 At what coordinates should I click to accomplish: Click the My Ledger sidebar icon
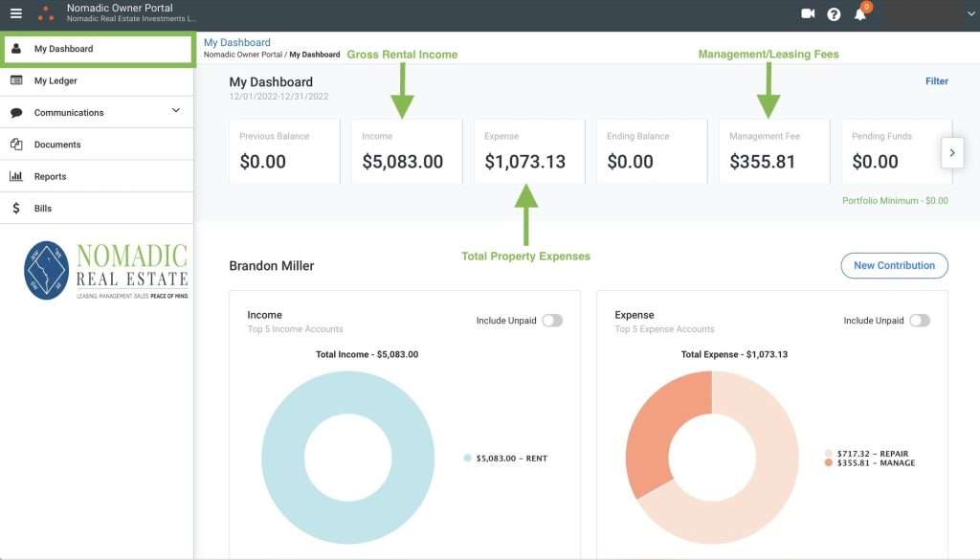[x=16, y=80]
